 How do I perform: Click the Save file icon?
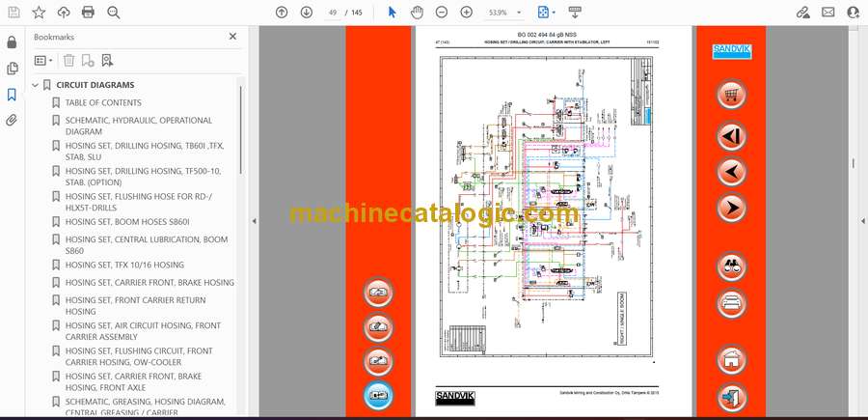click(14, 13)
